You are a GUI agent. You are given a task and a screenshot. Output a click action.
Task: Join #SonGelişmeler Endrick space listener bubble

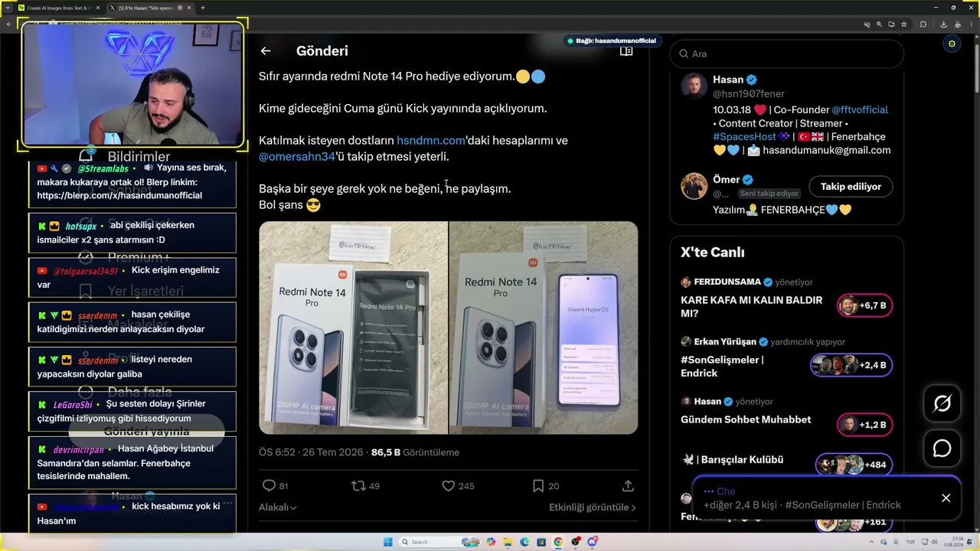[851, 365]
